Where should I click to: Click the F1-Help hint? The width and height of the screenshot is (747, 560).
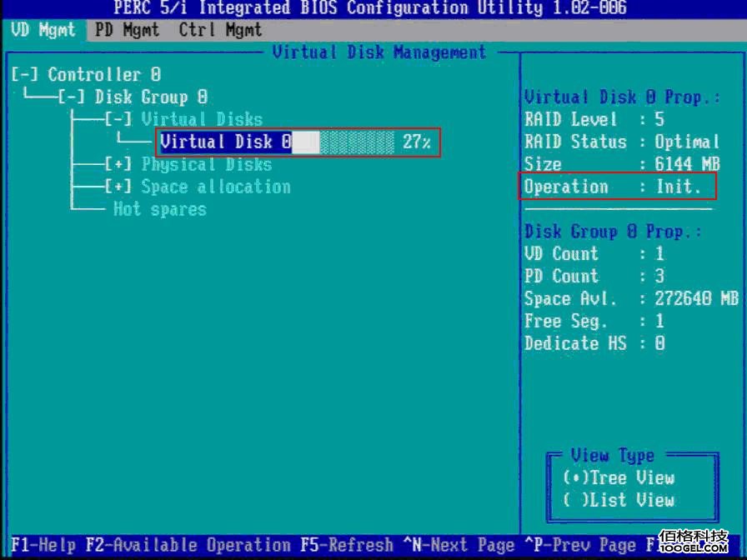[43, 545]
